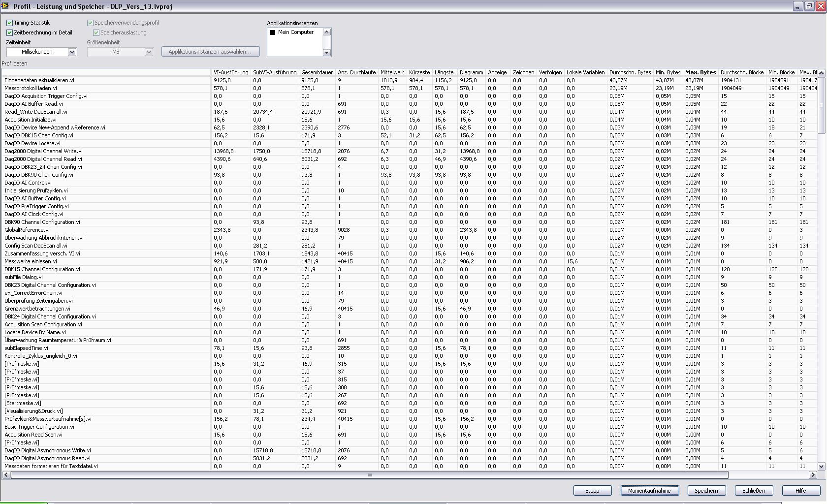Image resolution: width=827 pixels, height=504 pixels.
Task: Click the horizontal scrollbar thumb
Action: click(x=369, y=475)
